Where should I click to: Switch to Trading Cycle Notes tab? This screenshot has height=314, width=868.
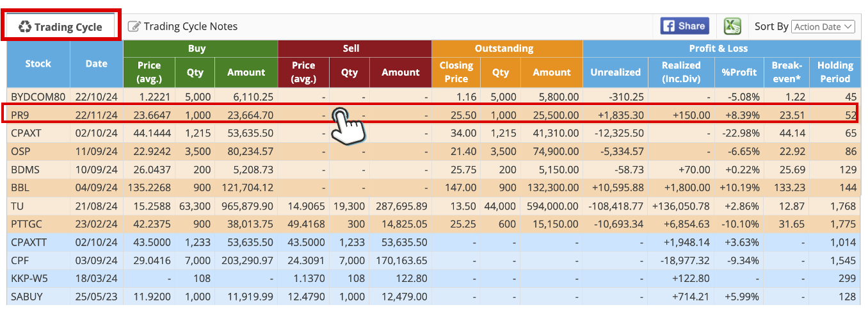click(182, 26)
